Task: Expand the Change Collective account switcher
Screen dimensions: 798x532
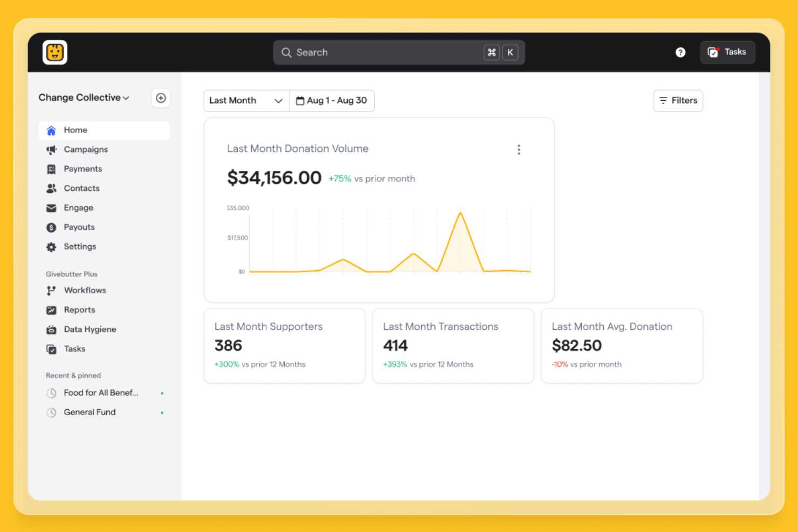Action: 84,98
